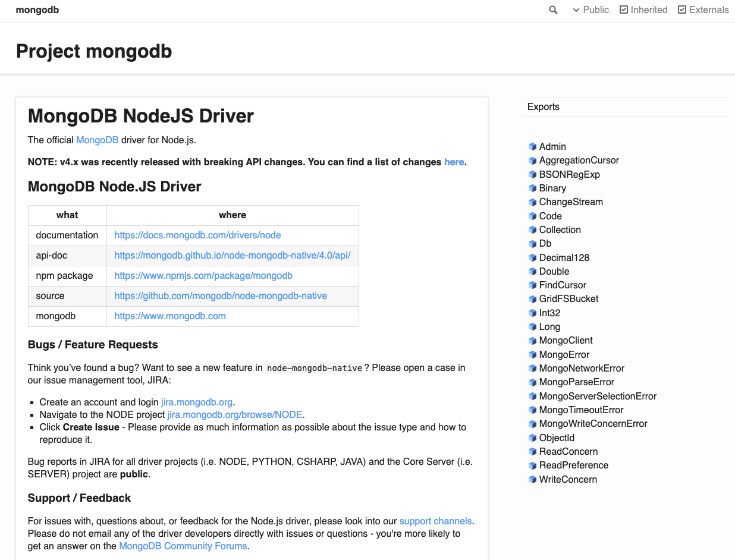Image resolution: width=735 pixels, height=560 pixels.
Task: Click the cube icon beside AggregationCursor
Action: point(533,161)
